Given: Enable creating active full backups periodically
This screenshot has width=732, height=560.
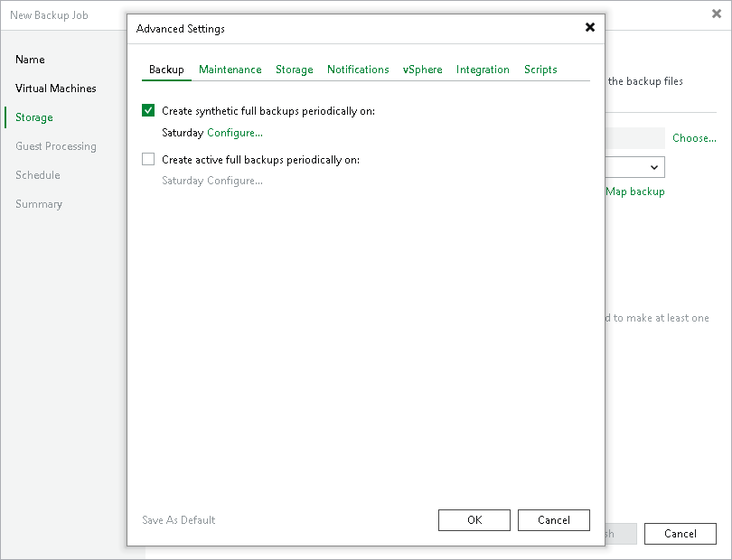Looking at the screenshot, I should pyautogui.click(x=148, y=159).
